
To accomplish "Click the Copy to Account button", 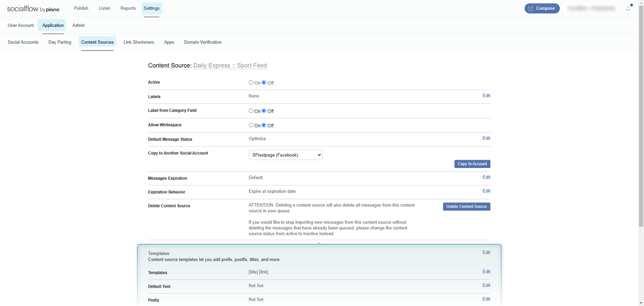I will pyautogui.click(x=472, y=164).
